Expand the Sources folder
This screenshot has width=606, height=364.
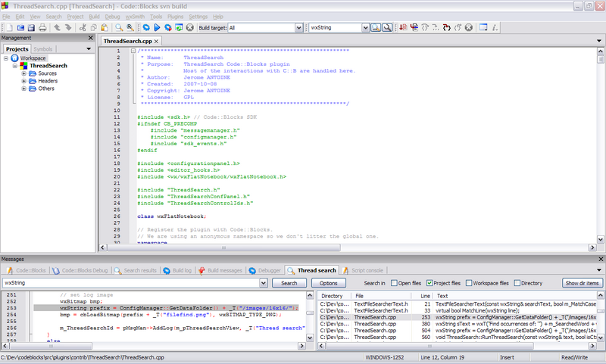23,73
